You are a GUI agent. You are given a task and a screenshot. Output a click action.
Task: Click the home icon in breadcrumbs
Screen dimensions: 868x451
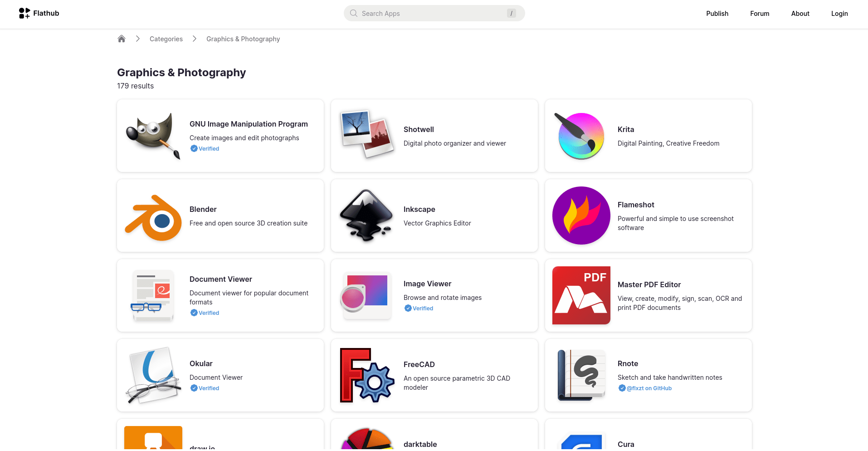click(122, 39)
